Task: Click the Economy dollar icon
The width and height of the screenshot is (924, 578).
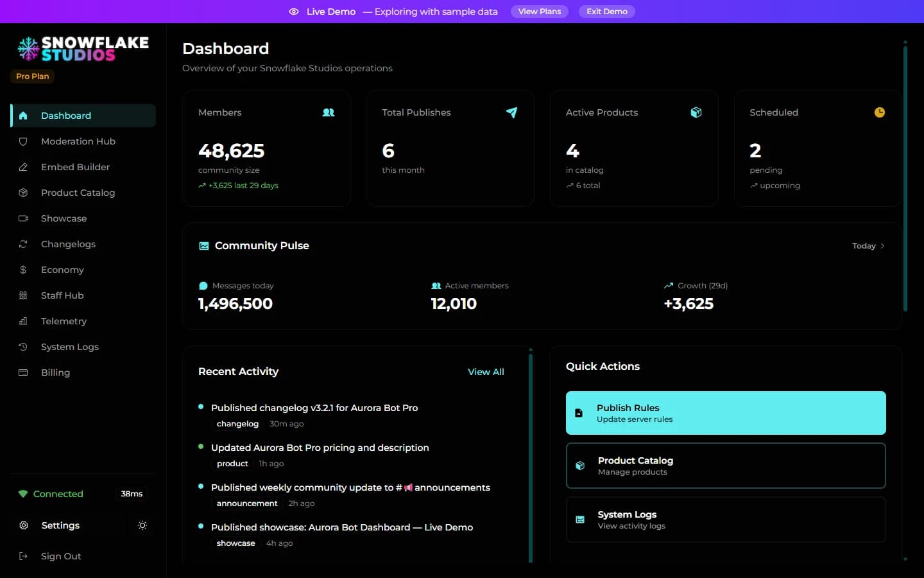Action: click(x=23, y=270)
